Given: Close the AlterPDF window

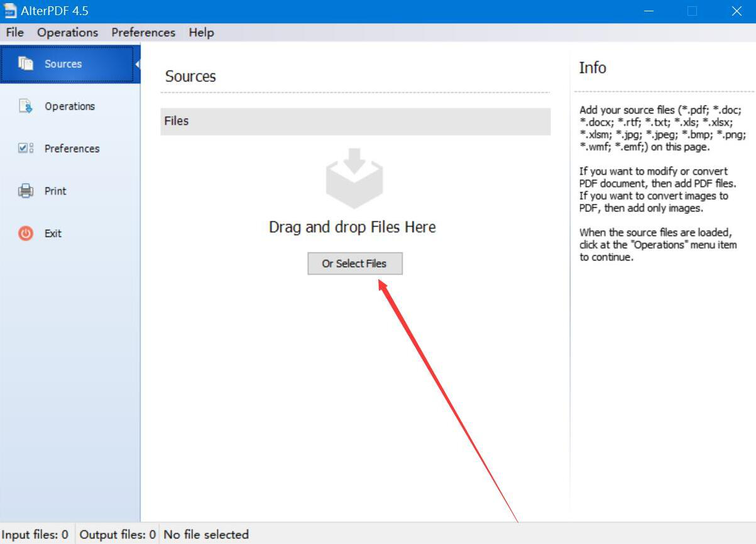Looking at the screenshot, I should pos(737,11).
